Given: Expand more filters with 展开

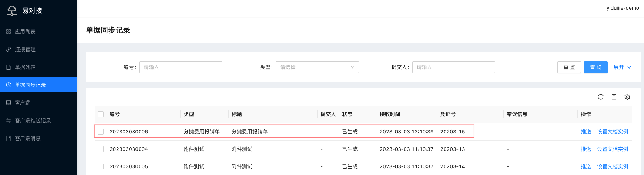Looking at the screenshot, I should tap(623, 67).
